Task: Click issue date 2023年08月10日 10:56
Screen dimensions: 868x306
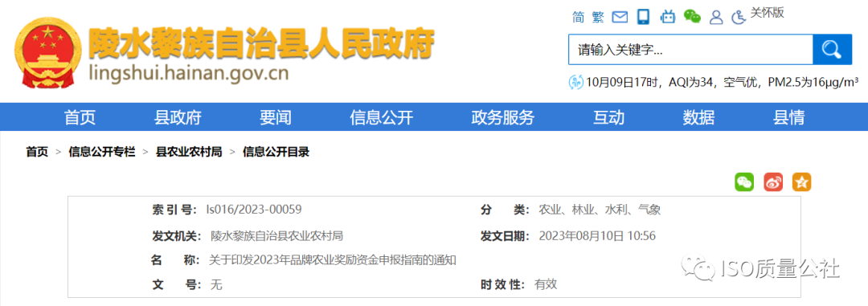Action: 597,236
